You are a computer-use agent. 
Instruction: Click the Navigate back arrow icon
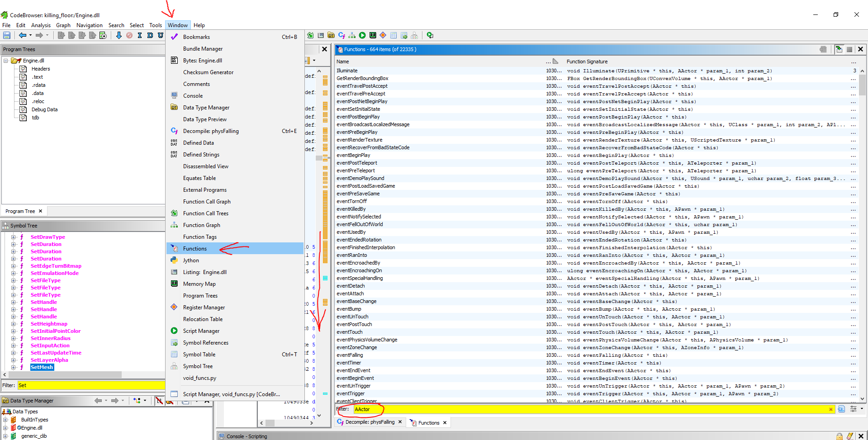[x=22, y=35]
